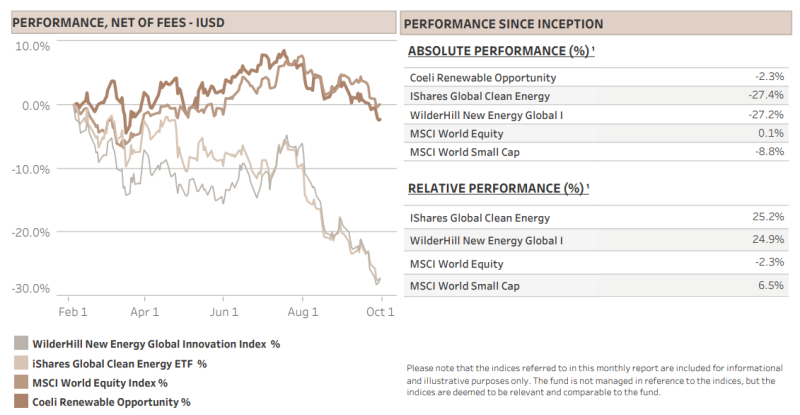Select WilderHill New Energy Global I absolute row
Screen dimensions: 800x415
[596, 114]
